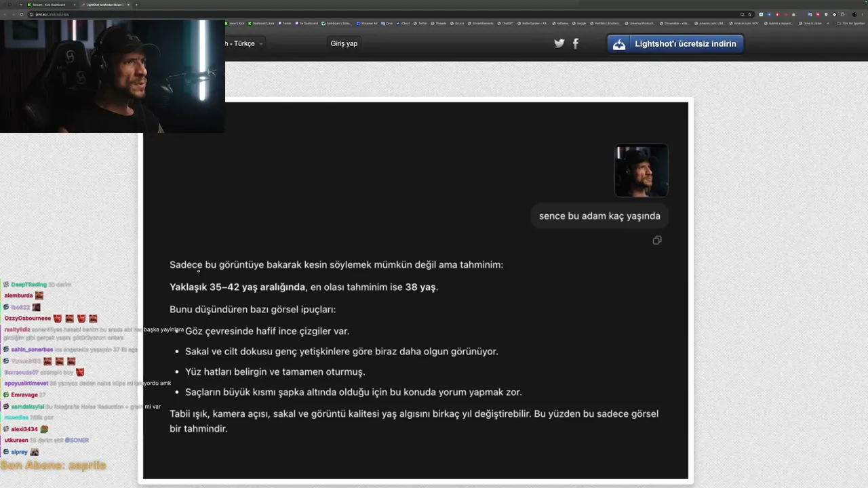868x488 pixels.
Task: Open the Drive & Listen bookmark
Action: click(810, 23)
